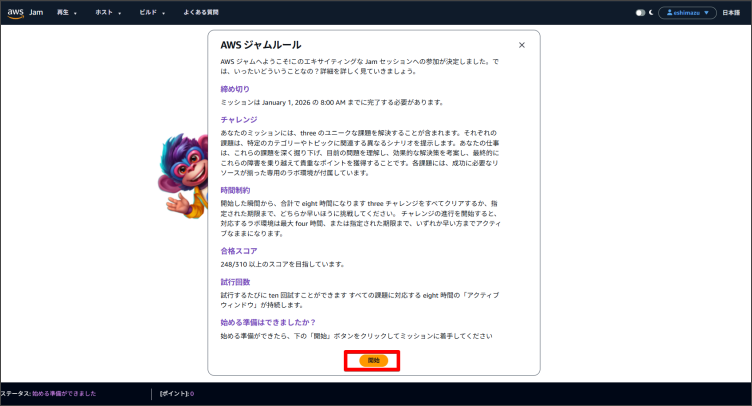Screen dimensions: 752x406
Task: Click the 日本語 language selector
Action: (x=731, y=13)
